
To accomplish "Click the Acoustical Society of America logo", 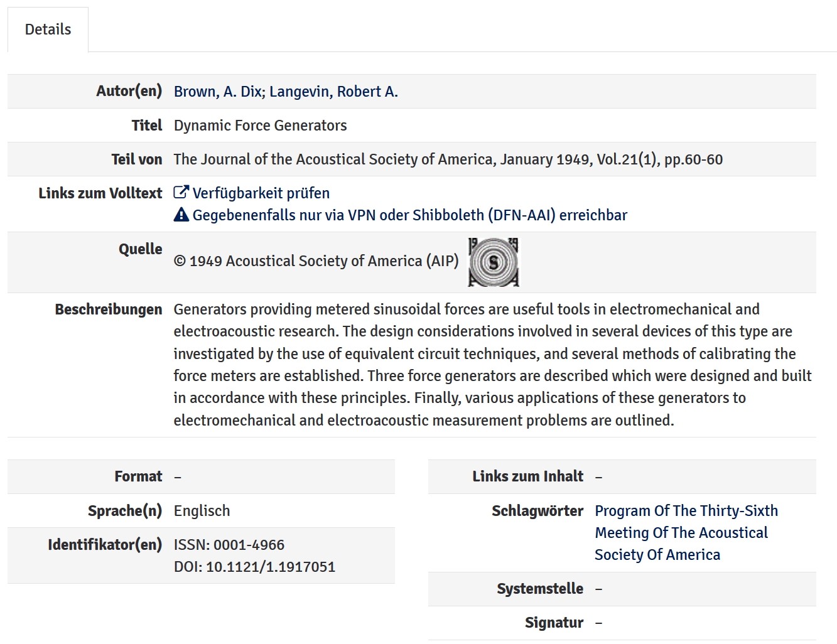I will pos(494,262).
